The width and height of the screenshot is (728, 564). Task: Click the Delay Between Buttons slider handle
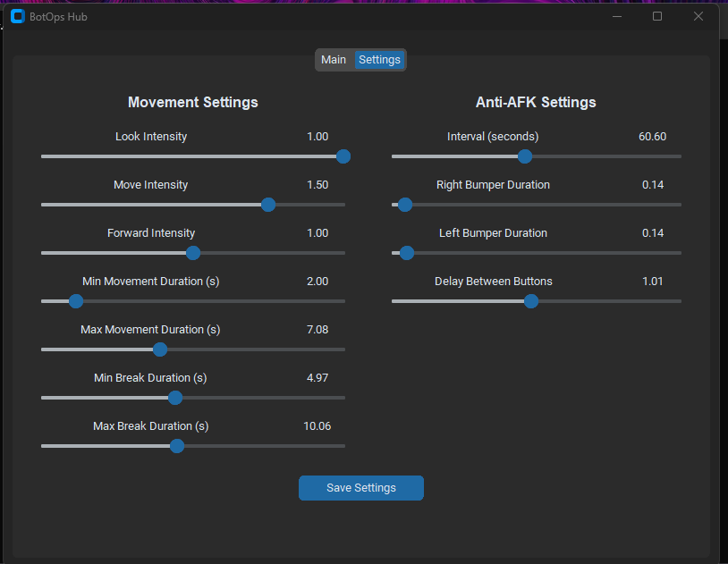coord(531,301)
